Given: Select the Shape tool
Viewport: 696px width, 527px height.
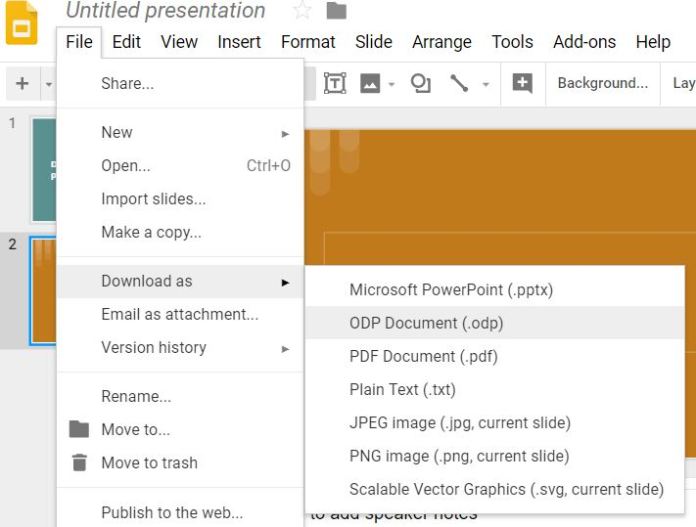Looking at the screenshot, I should click(x=420, y=83).
